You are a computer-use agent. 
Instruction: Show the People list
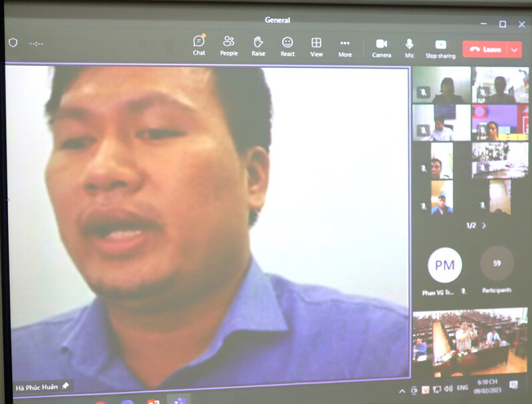[x=229, y=45]
